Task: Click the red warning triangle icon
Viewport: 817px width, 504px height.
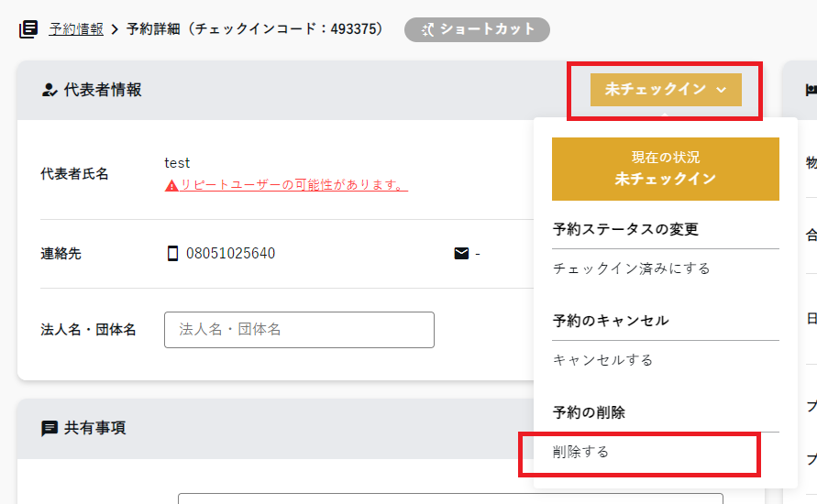Action: coord(171,185)
